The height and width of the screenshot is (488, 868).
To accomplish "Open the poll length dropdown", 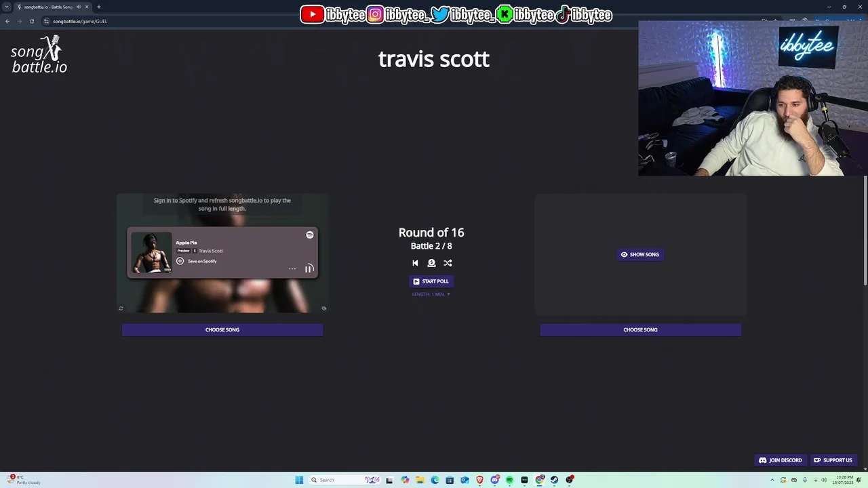I will 431,294.
